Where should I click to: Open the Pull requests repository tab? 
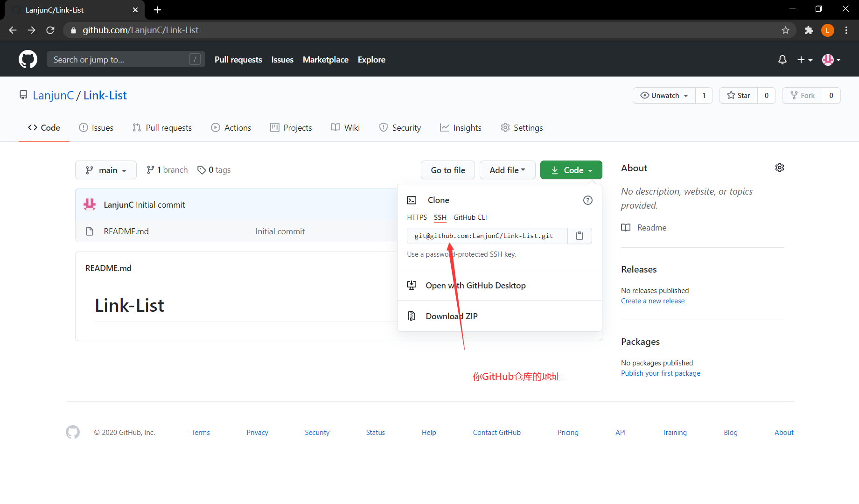click(x=162, y=127)
